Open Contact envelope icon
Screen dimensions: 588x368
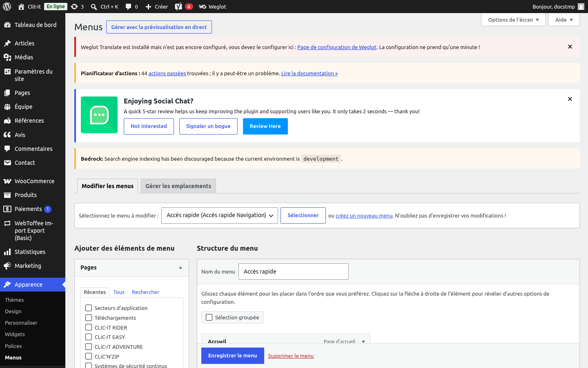[x=7, y=163]
